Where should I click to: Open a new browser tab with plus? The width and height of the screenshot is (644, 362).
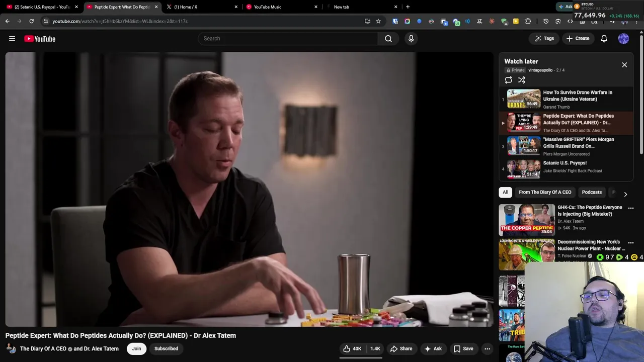click(x=408, y=7)
